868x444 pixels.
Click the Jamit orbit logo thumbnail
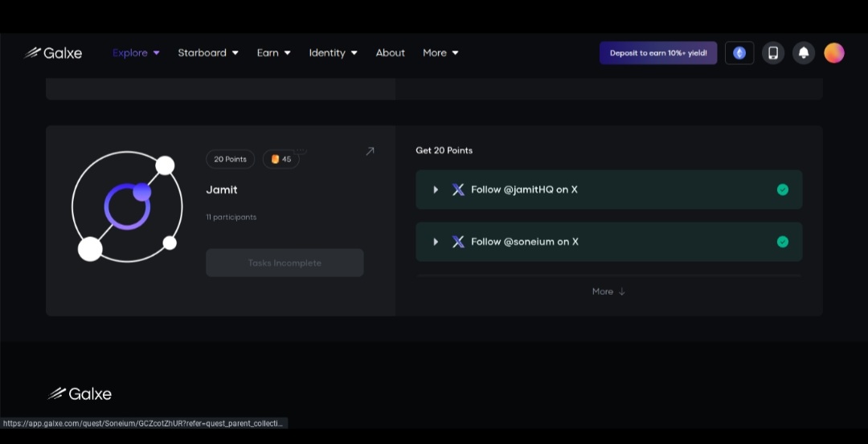pyautogui.click(x=127, y=207)
